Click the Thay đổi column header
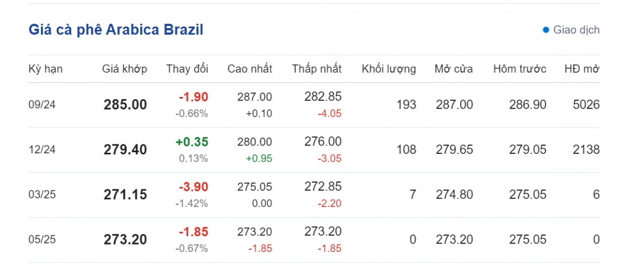This screenshot has width=644, height=279. [187, 69]
